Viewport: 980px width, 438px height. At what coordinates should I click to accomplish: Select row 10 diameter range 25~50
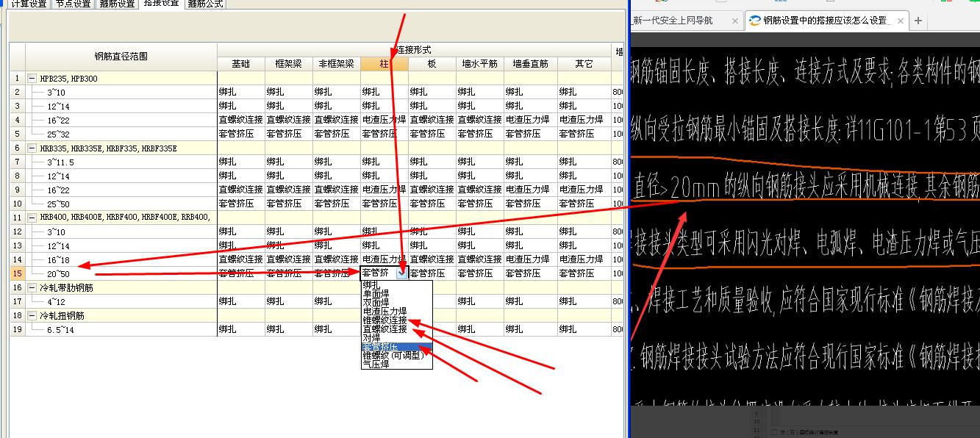pos(121,204)
